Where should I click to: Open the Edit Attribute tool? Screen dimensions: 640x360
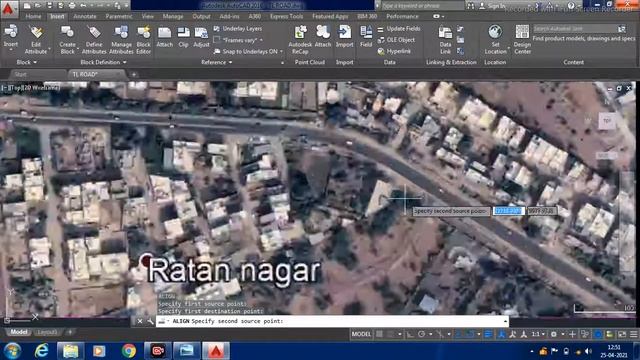36,40
